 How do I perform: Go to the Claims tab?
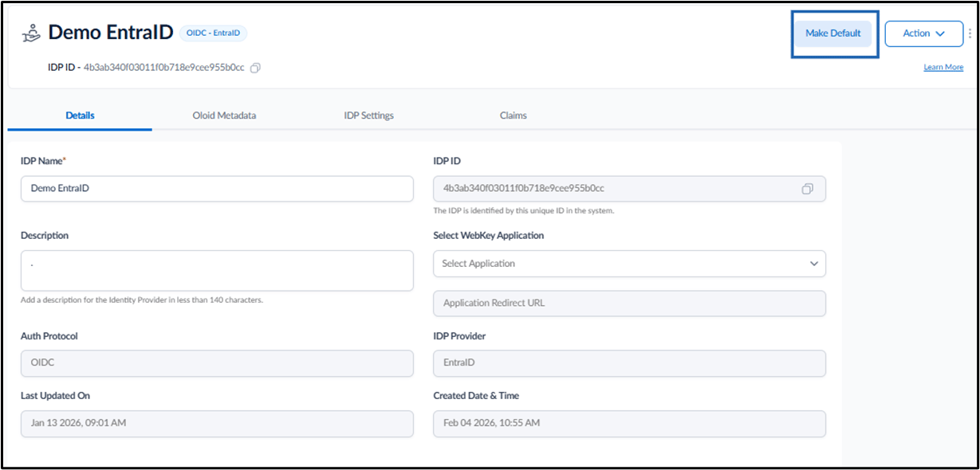(x=513, y=116)
